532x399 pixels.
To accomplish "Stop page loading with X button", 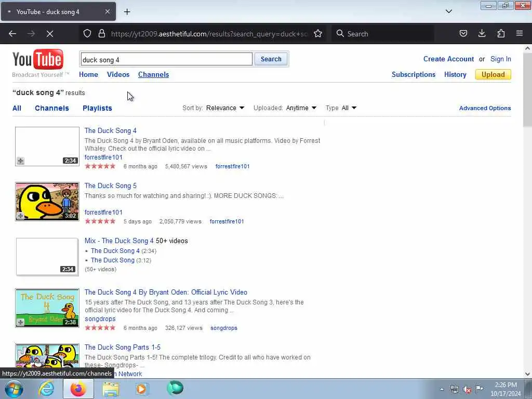I will (x=50, y=34).
